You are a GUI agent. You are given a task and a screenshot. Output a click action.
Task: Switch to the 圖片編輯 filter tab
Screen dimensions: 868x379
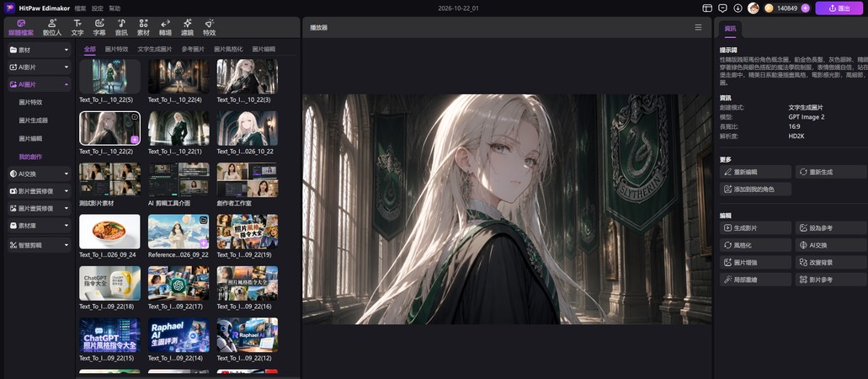coord(264,50)
